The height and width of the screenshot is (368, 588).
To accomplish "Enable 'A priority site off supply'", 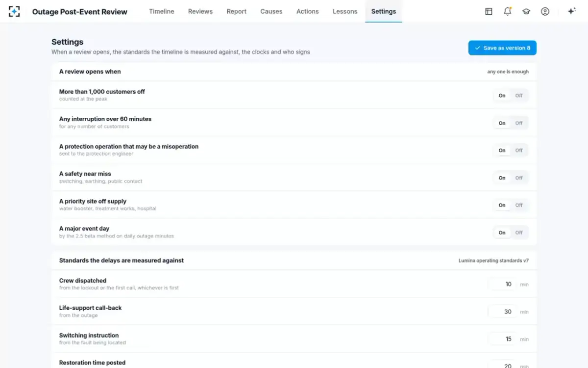I will click(x=502, y=205).
